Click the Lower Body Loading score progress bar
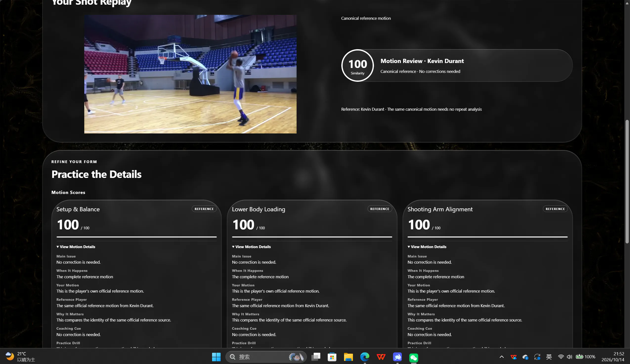 point(312,237)
